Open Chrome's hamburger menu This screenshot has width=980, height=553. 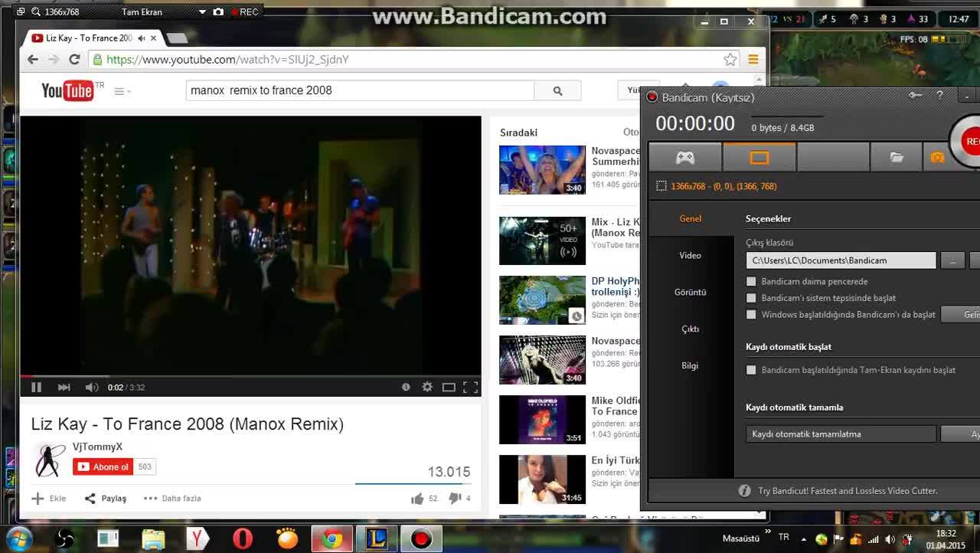coord(753,60)
